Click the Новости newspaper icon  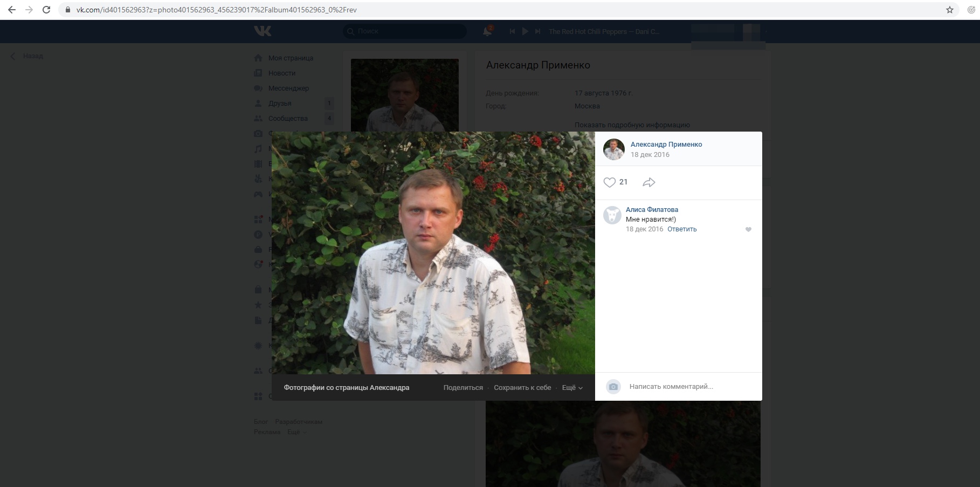pyautogui.click(x=258, y=73)
